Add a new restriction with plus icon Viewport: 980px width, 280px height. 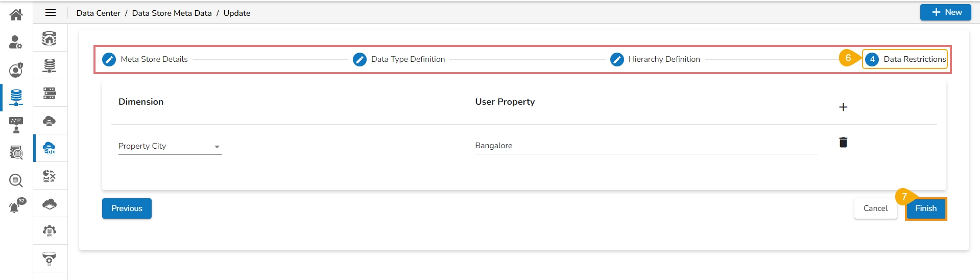click(x=843, y=107)
